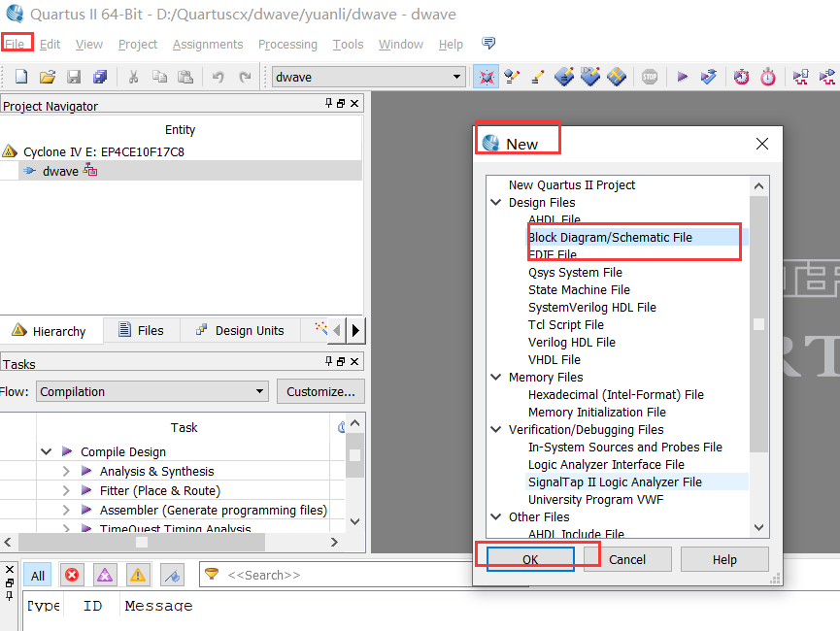Toggle critical warning purple triangle filter

(105, 575)
